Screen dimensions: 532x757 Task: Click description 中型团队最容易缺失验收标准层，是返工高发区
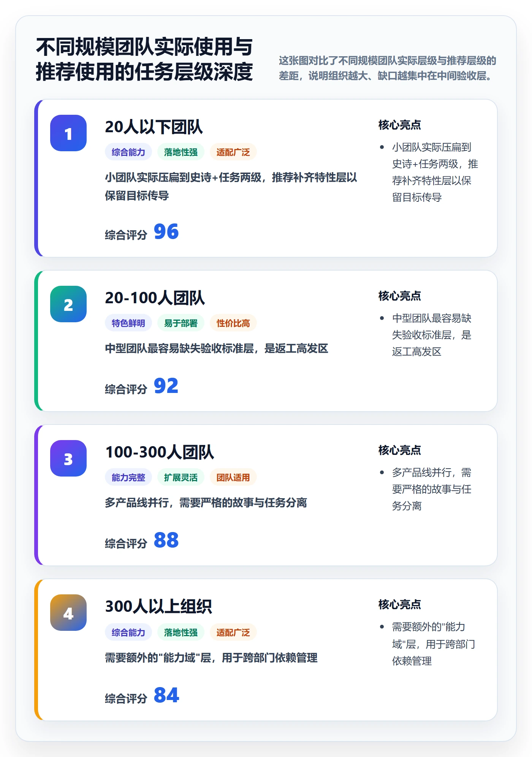pyautogui.click(x=217, y=348)
